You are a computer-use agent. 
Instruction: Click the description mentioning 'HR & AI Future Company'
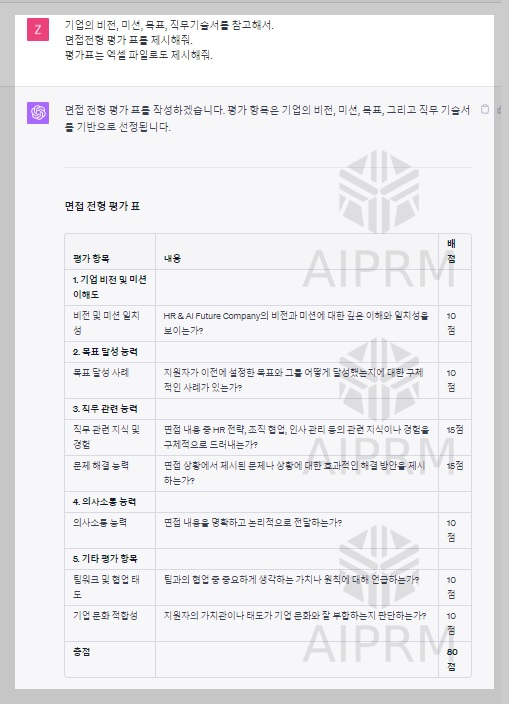[x=296, y=323]
